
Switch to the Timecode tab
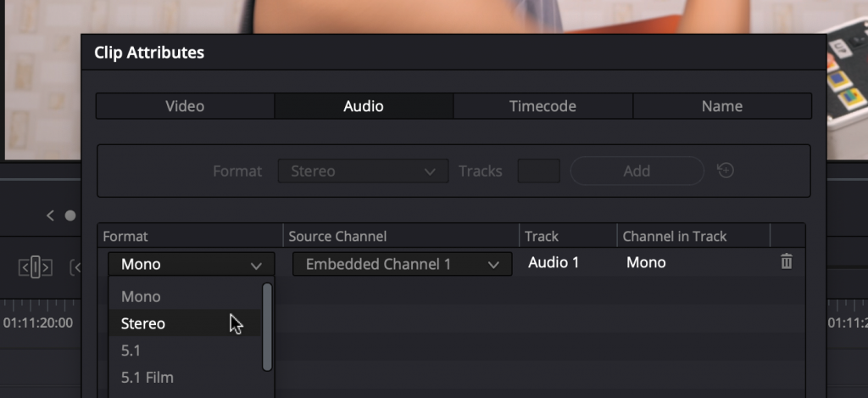coord(542,106)
